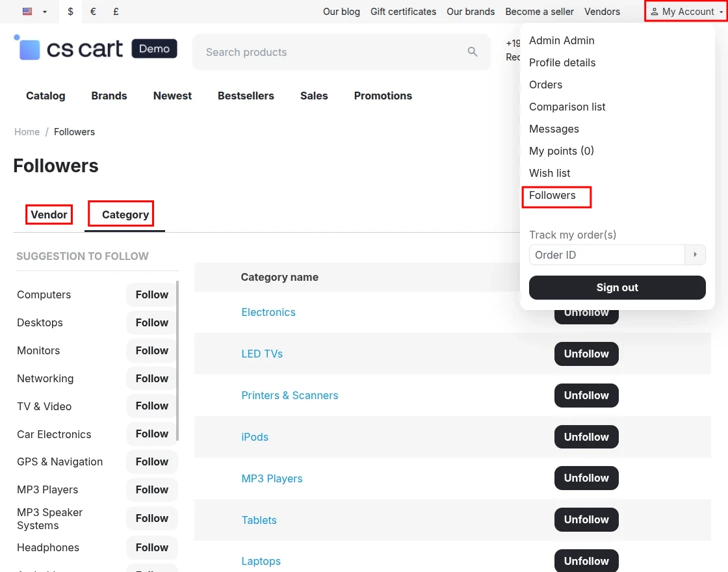Open the Vendors link in top bar

602,12
